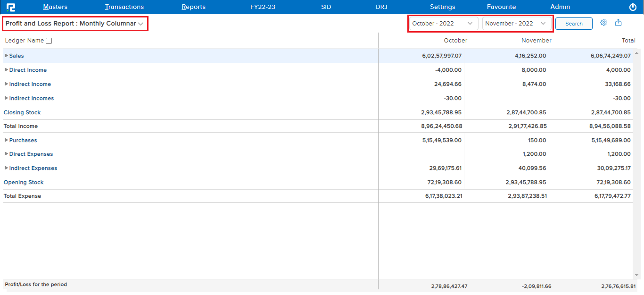Expand the Sales ledger group
The width and height of the screenshot is (644, 295).
coord(6,56)
